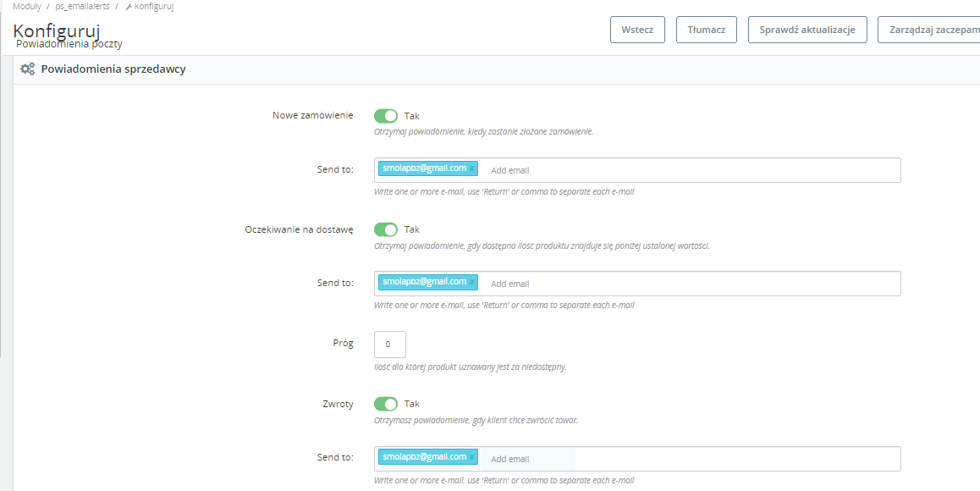Disable the Nowe zamówienie notification toggle
This screenshot has width=980, height=491.
click(386, 116)
